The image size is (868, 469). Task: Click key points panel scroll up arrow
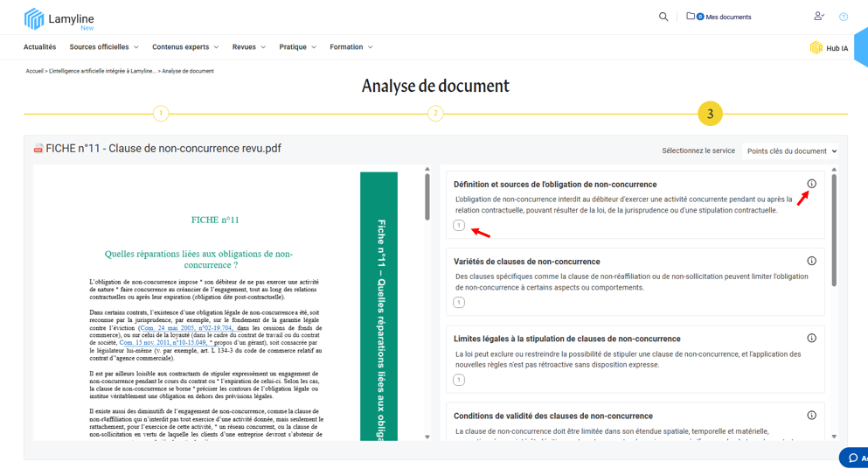pyautogui.click(x=834, y=170)
